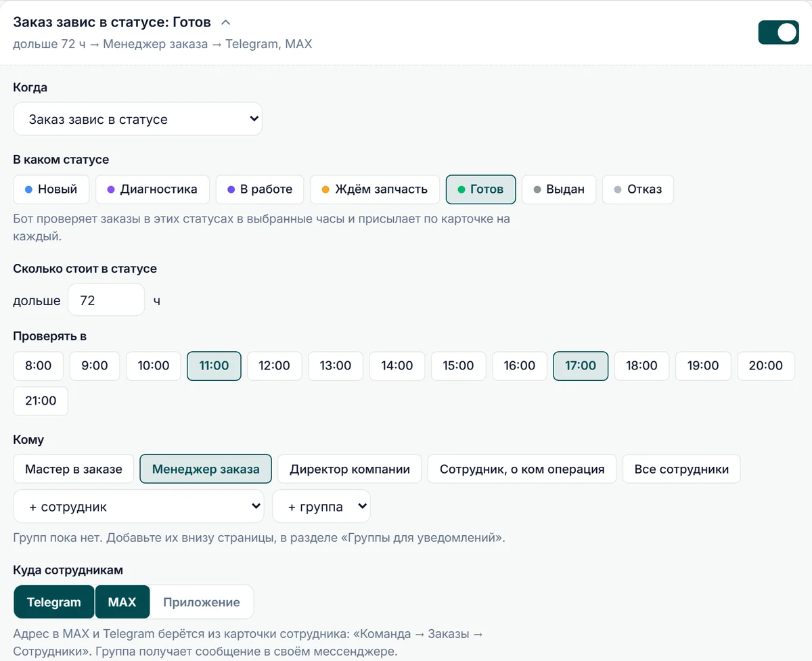Choose "Все сотрудники" as recipient
The image size is (812, 661).
click(x=681, y=469)
